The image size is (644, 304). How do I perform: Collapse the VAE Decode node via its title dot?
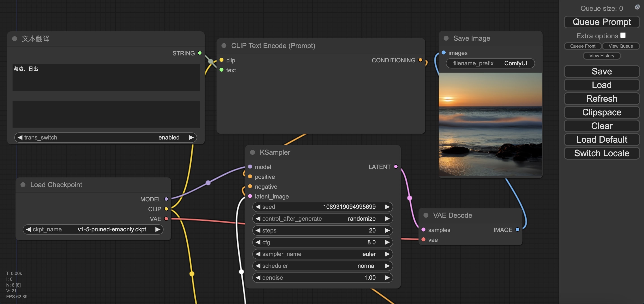click(426, 215)
